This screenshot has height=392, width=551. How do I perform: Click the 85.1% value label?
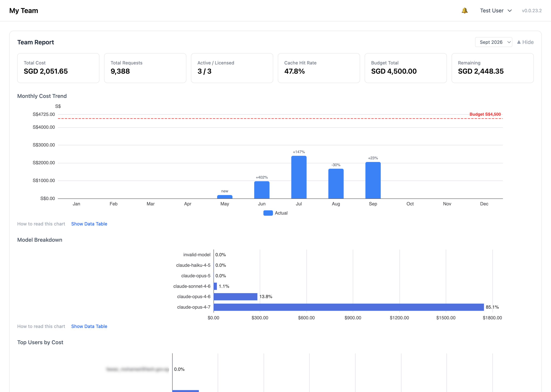pos(492,307)
